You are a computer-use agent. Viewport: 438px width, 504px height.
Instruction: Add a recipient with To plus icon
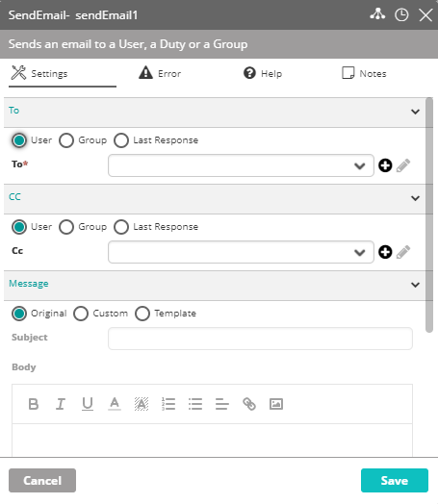coord(385,165)
